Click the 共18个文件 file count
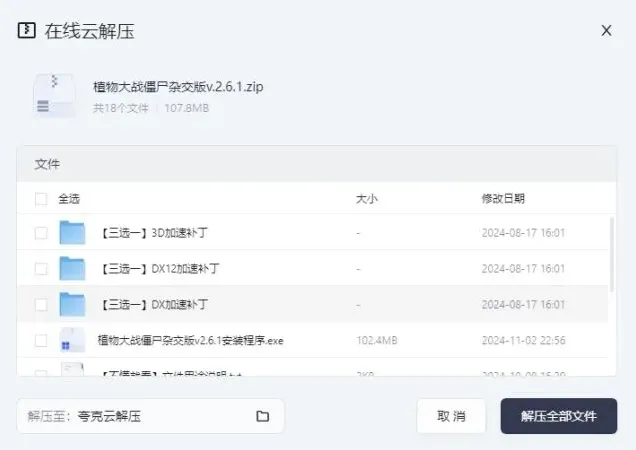636x450 pixels. (x=120, y=108)
